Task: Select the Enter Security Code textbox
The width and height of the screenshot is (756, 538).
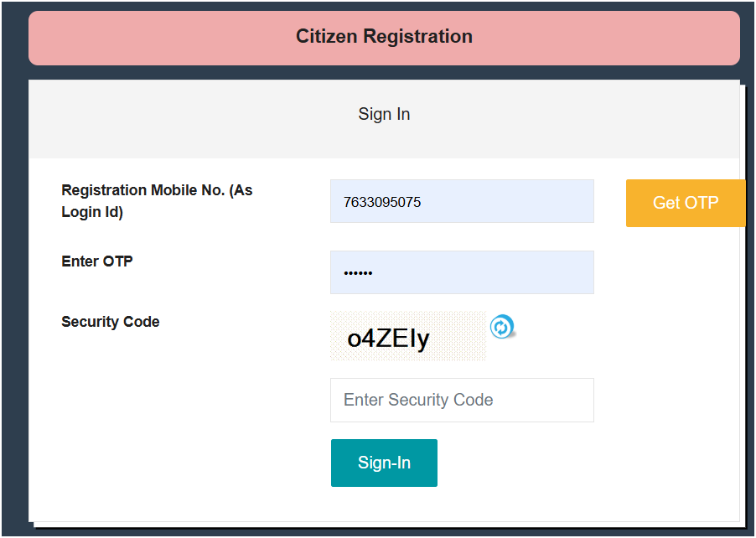Action: 462,401
